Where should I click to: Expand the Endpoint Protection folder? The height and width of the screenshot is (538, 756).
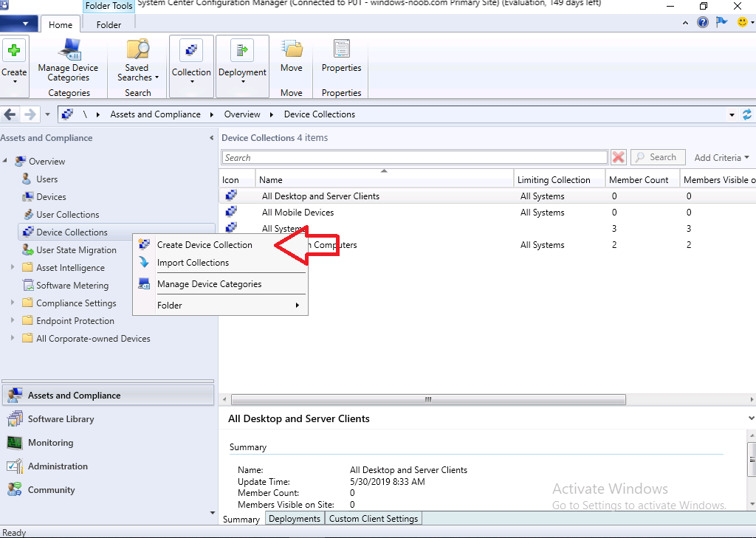tap(13, 320)
